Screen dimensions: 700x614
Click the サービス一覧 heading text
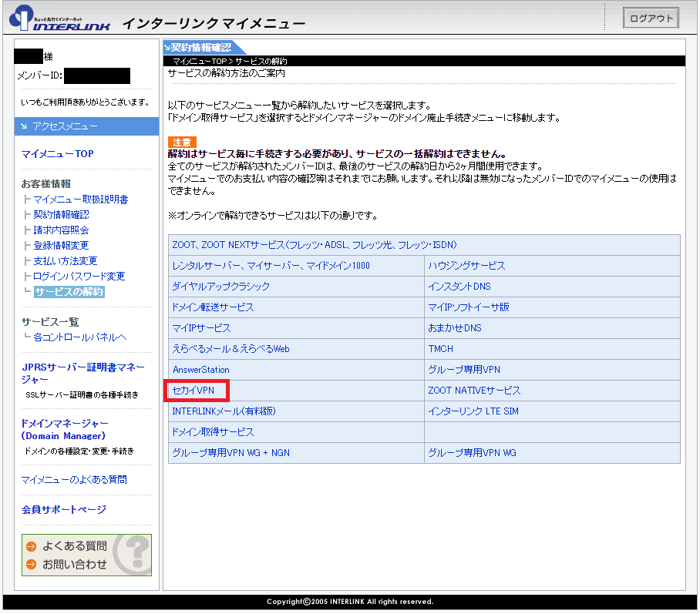[50, 322]
